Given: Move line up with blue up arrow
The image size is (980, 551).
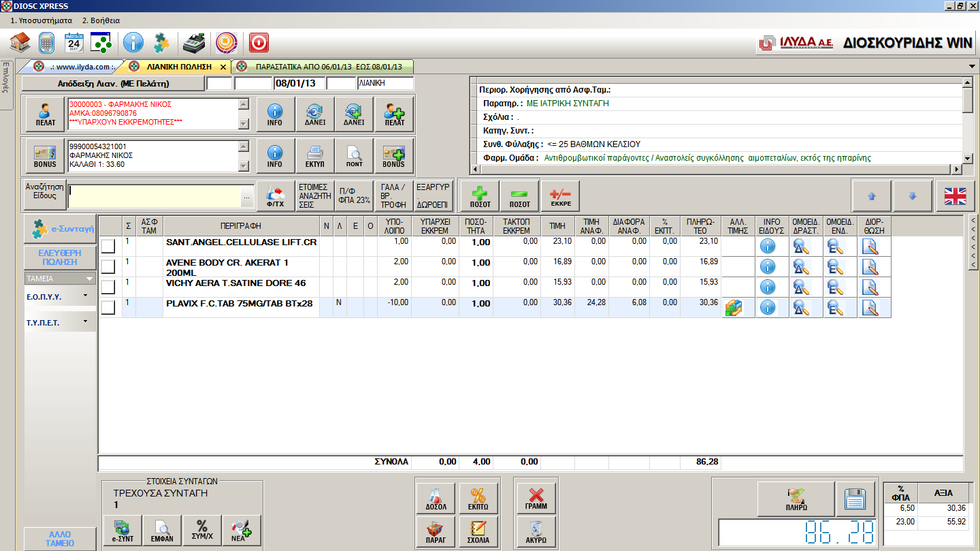Looking at the screenshot, I should pyautogui.click(x=872, y=196).
